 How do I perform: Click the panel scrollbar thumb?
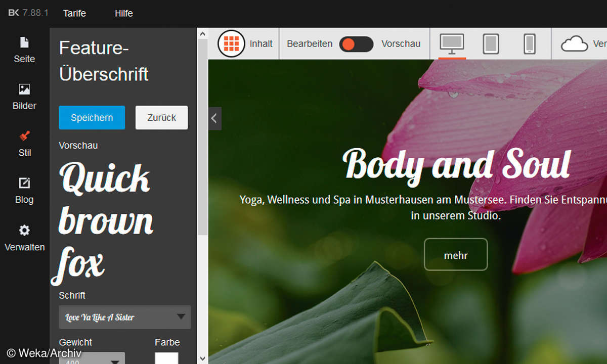coord(202,136)
